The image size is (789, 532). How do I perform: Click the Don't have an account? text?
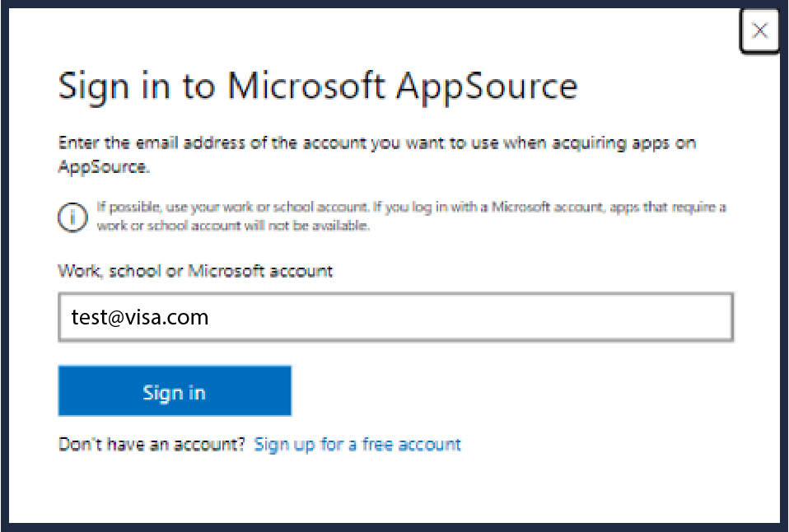click(x=152, y=445)
